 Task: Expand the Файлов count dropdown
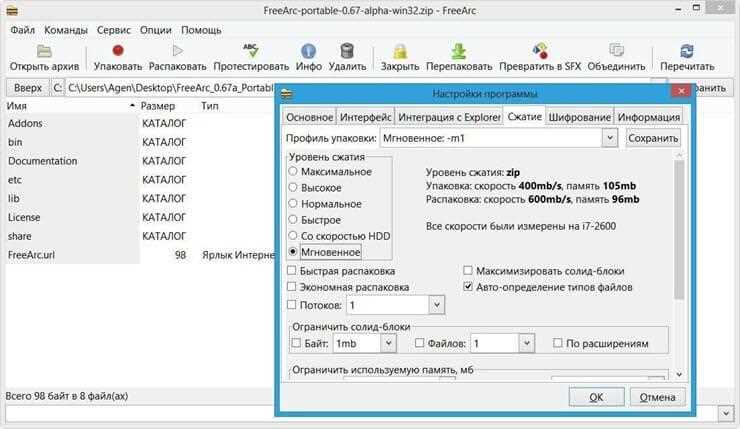pos(527,343)
